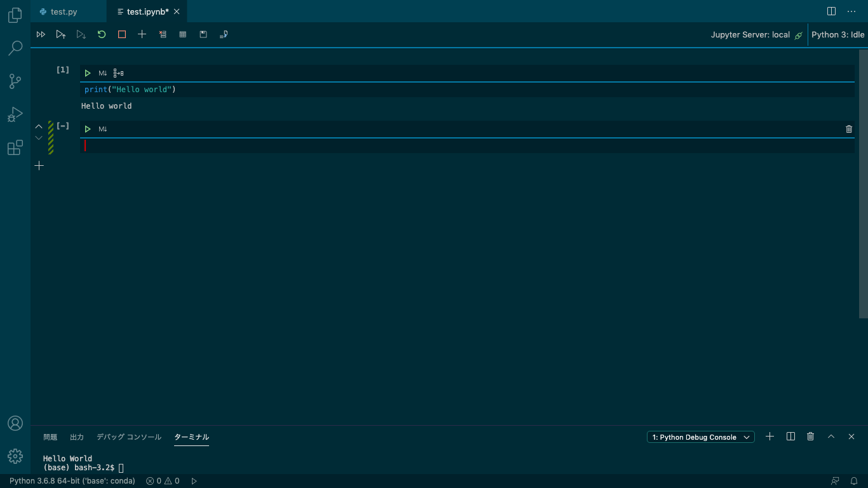The height and width of the screenshot is (488, 868).
Task: Interrupt the running kernel
Action: [x=121, y=34]
